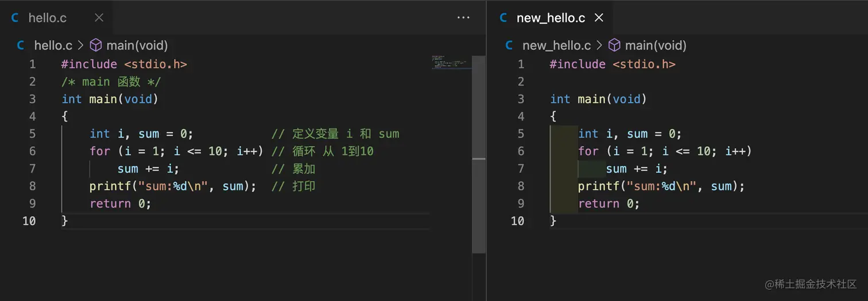Click '#include <stdio.h>' in hello.c
This screenshot has width=868, height=301.
pyautogui.click(x=124, y=64)
